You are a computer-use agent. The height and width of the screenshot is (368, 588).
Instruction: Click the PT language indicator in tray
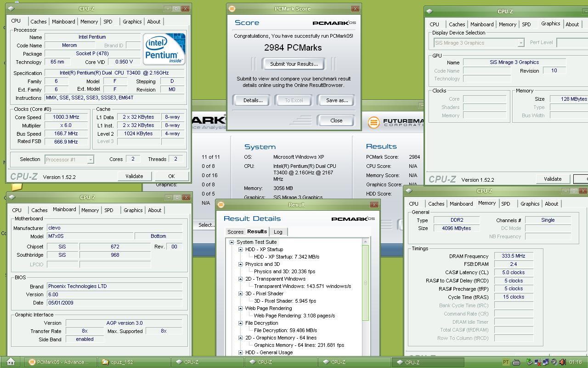click(x=506, y=362)
